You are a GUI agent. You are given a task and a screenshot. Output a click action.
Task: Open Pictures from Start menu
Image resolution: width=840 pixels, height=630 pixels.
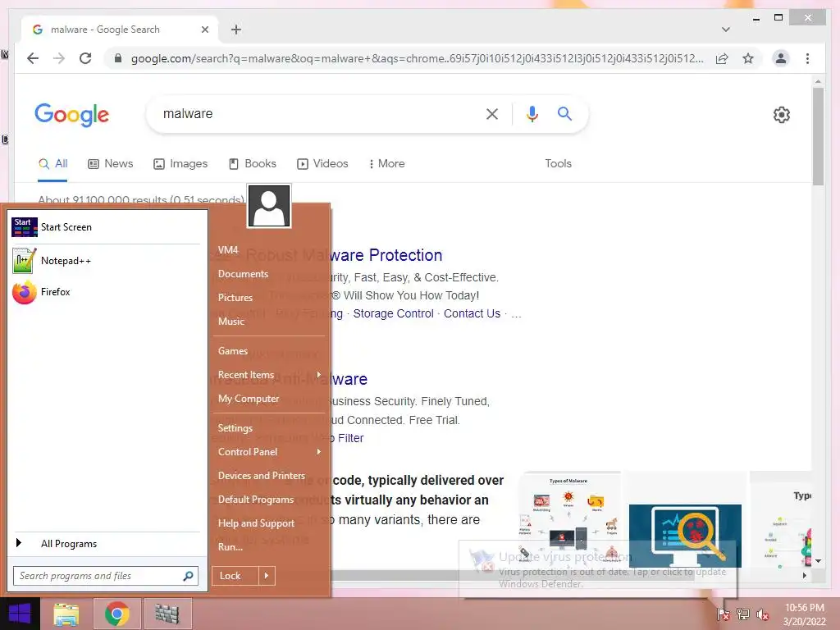point(235,297)
